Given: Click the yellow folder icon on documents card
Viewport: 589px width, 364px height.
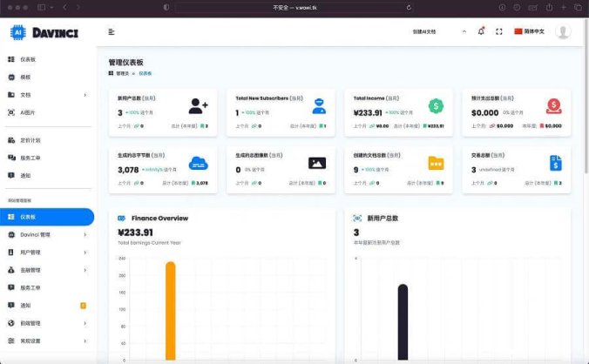Looking at the screenshot, I should point(435,163).
